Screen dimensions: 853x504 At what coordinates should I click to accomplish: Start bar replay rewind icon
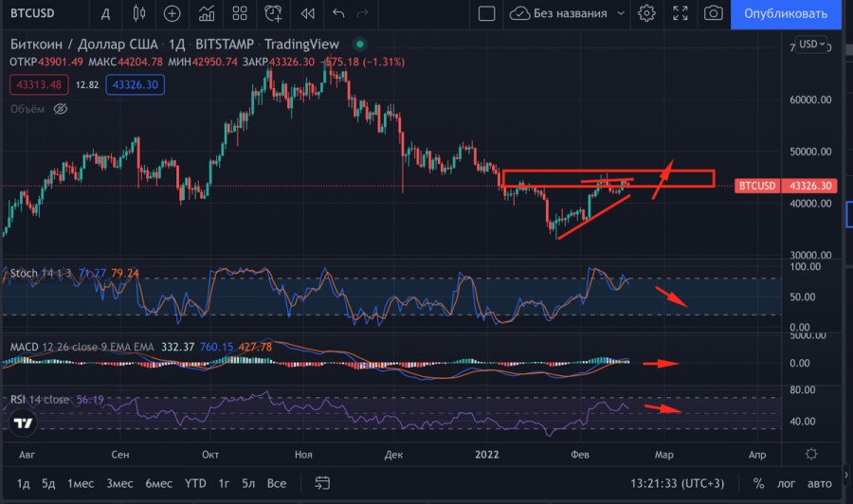coord(306,13)
